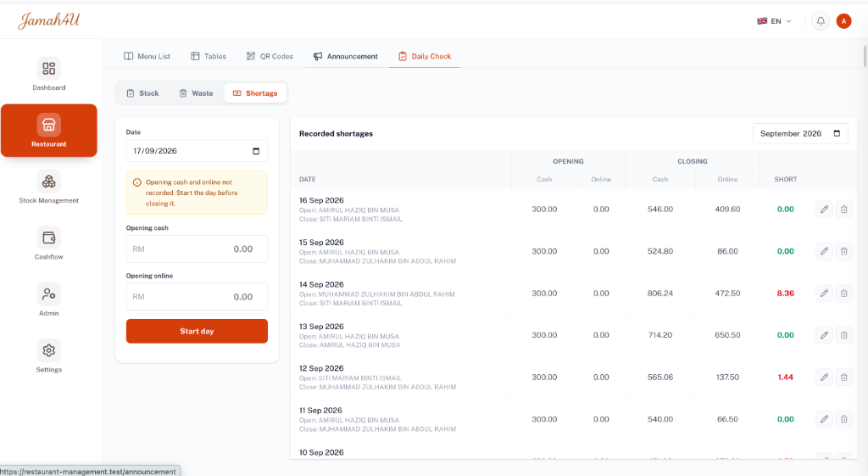Edit the 16 Sep 2026 shortage record
This screenshot has width=868, height=476.
click(824, 210)
